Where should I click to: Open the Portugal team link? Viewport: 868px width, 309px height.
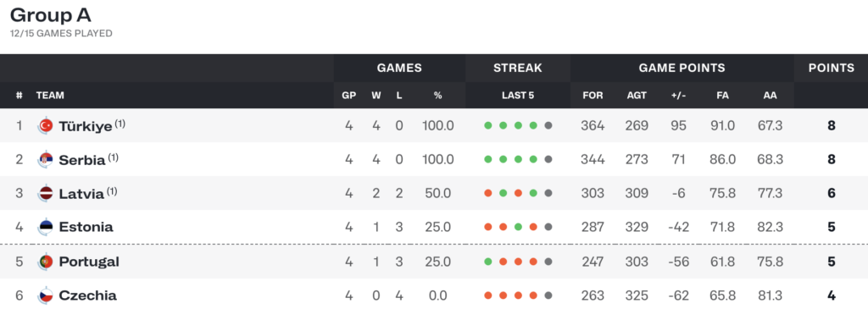(x=89, y=262)
